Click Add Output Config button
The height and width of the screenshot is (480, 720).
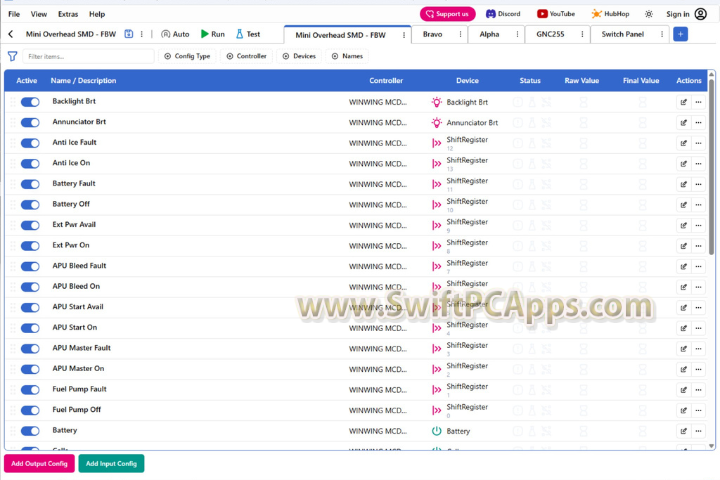click(39, 463)
